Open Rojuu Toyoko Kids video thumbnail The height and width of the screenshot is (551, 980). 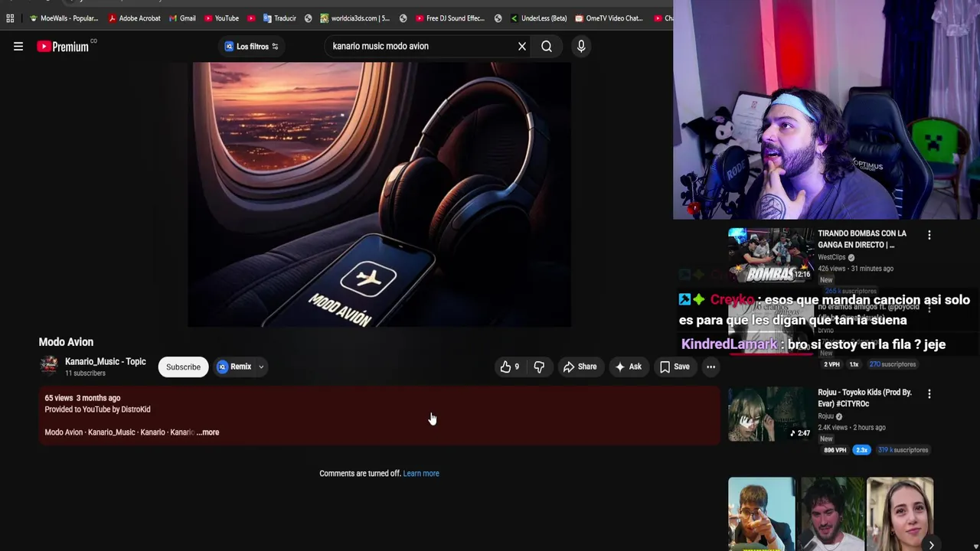click(770, 414)
